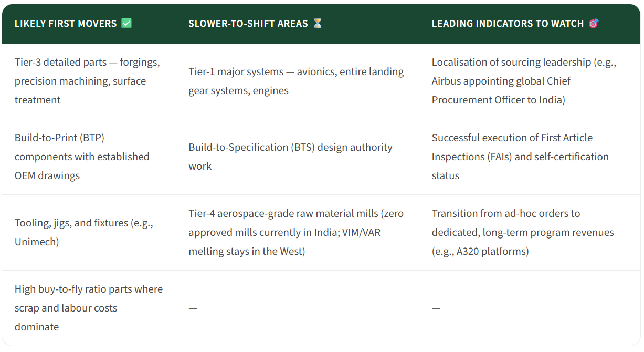Click the First Article Inspections cell
The width and height of the screenshot is (644, 352).
coord(520,157)
